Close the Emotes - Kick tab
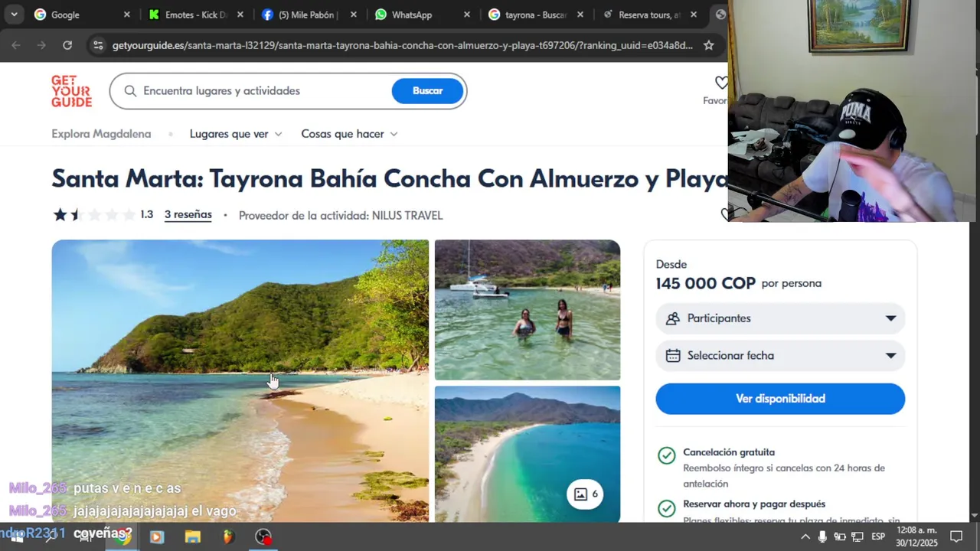This screenshot has height=551, width=980. (x=240, y=15)
